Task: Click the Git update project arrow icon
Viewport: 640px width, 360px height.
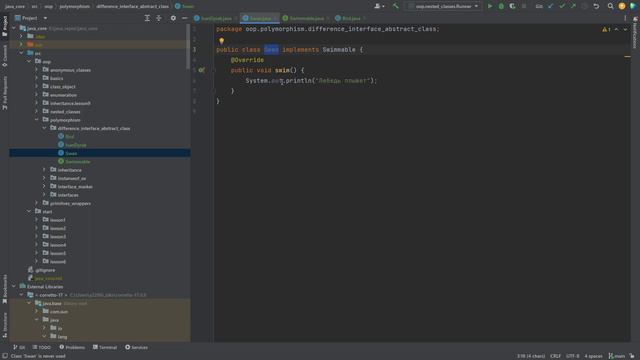Action: [x=551, y=6]
